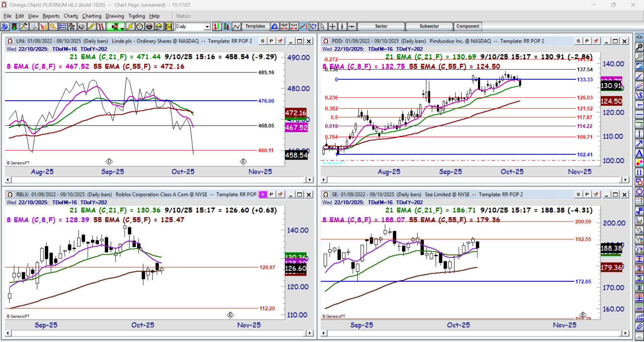Select the trendline drawing tool
Viewport: 644px width, 342px height.
(639, 76)
